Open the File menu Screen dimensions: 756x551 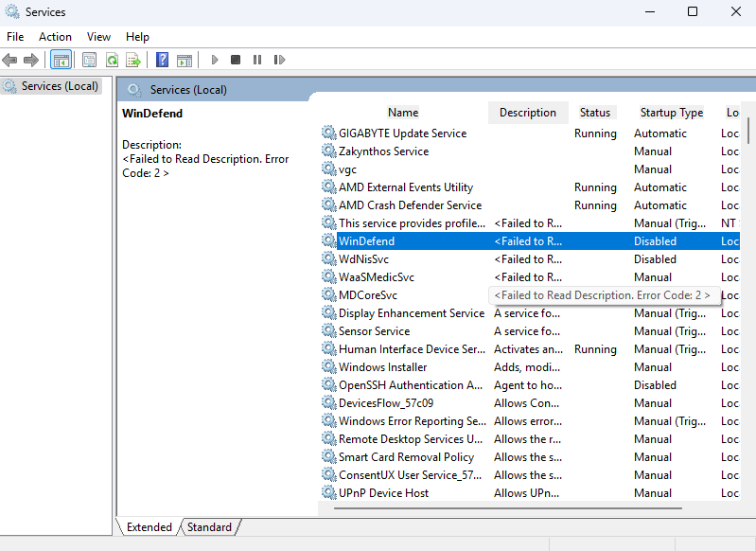coord(15,37)
